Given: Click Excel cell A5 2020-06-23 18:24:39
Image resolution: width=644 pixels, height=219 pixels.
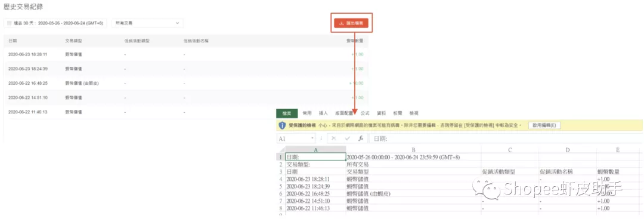Looking at the screenshot, I should point(315,186).
